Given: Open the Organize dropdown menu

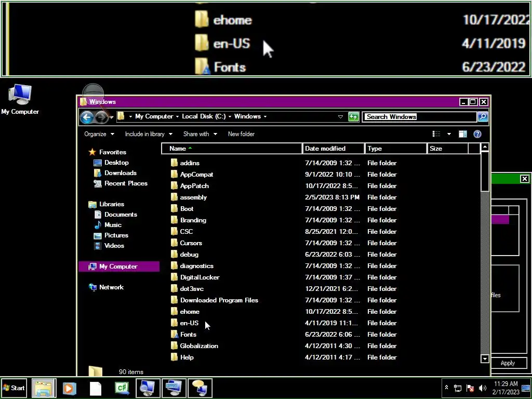Looking at the screenshot, I should [99, 135].
